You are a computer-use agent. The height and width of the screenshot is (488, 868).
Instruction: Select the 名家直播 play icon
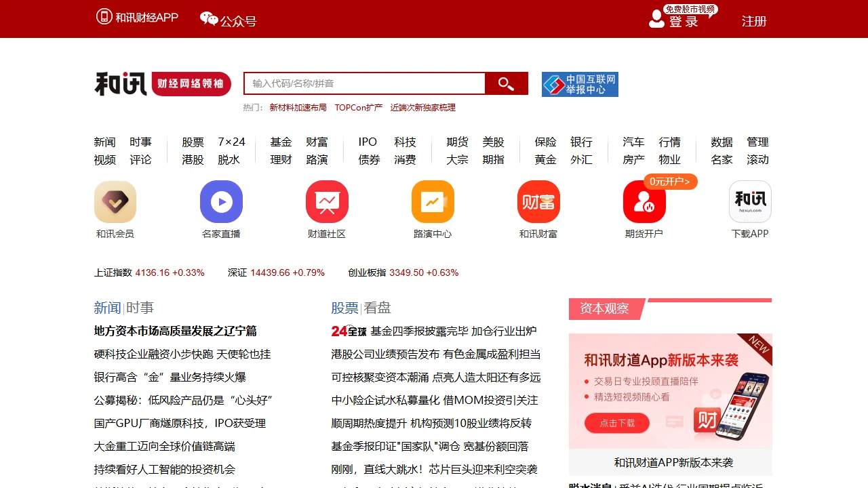(x=221, y=201)
